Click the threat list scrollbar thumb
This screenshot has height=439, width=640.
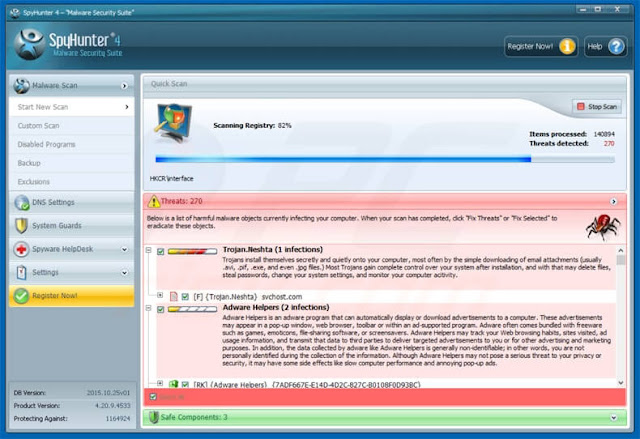point(621,260)
